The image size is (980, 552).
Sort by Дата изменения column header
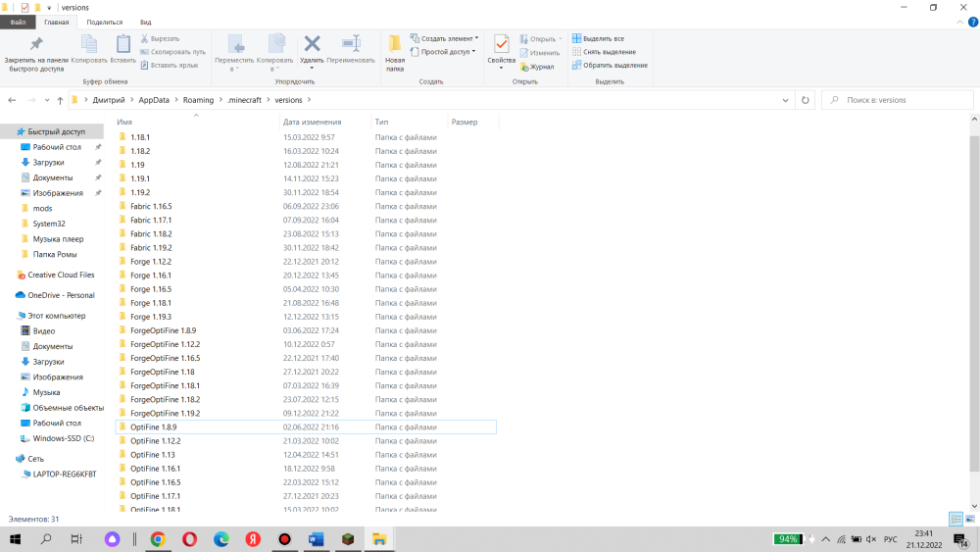[x=312, y=122]
